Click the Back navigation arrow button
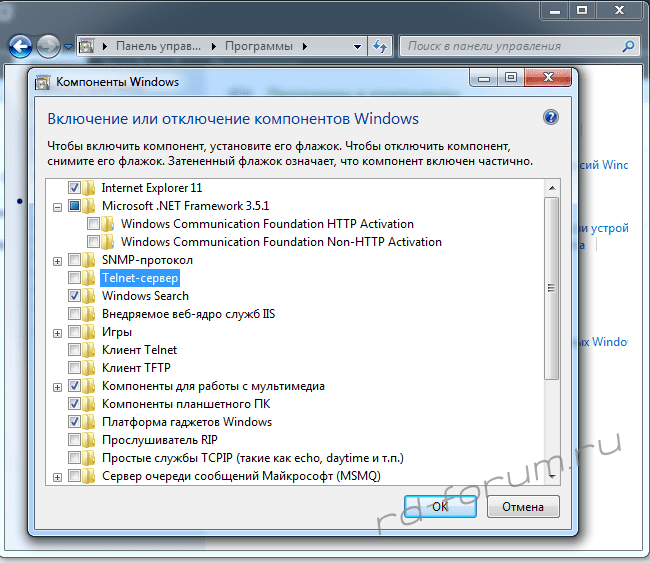 point(21,46)
